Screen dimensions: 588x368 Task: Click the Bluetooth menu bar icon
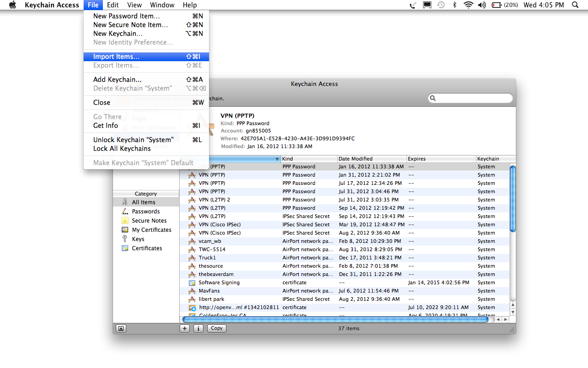click(x=455, y=5)
